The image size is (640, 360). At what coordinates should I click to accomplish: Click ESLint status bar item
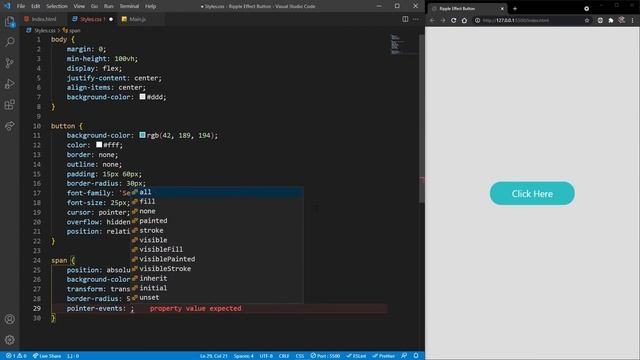pos(356,356)
